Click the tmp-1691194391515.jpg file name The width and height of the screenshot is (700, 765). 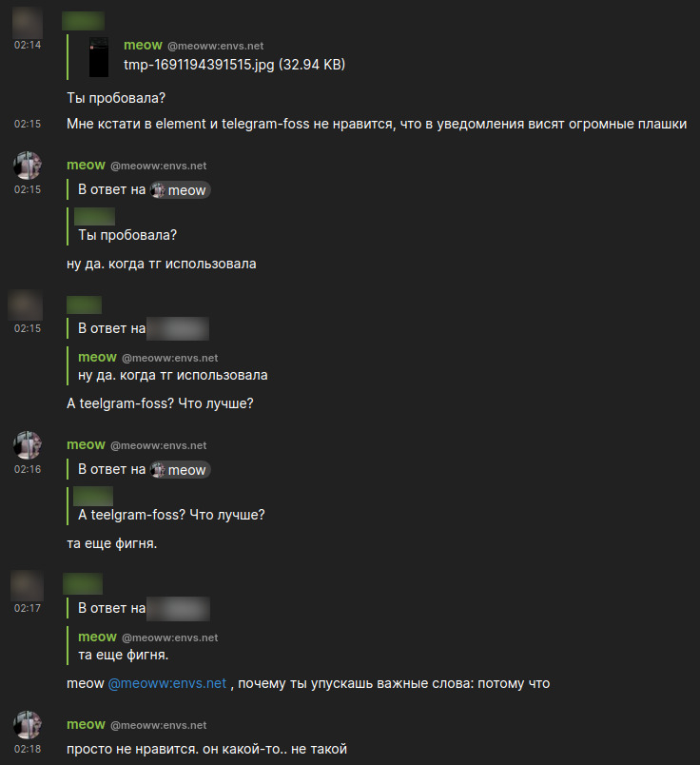tap(234, 65)
